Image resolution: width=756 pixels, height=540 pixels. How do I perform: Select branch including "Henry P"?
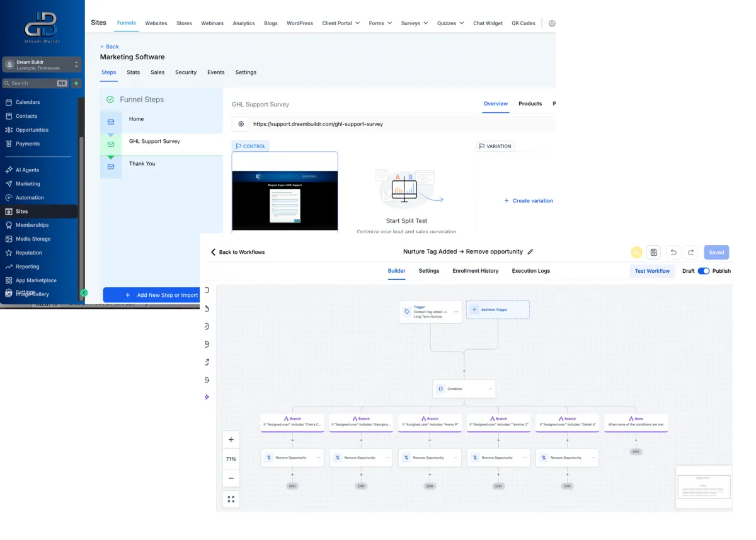pos(430,422)
